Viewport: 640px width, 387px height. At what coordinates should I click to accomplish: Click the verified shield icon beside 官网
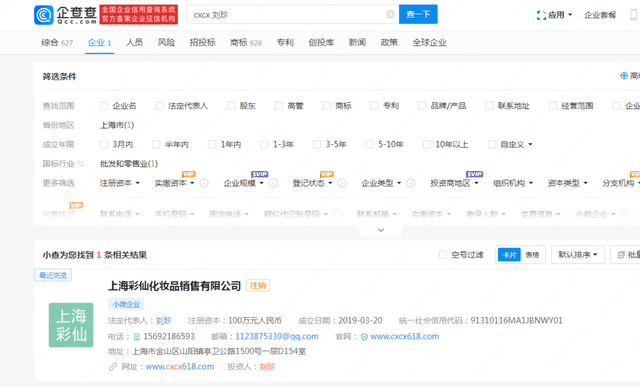364,337
